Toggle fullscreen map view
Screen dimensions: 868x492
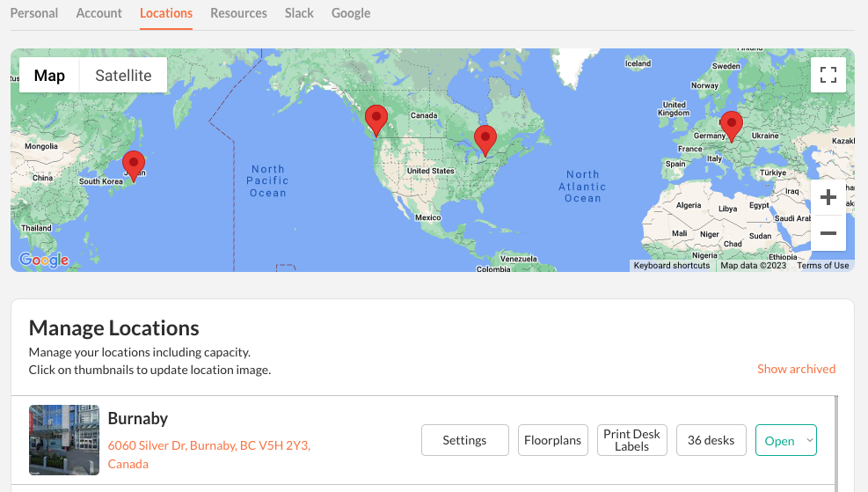pos(828,75)
